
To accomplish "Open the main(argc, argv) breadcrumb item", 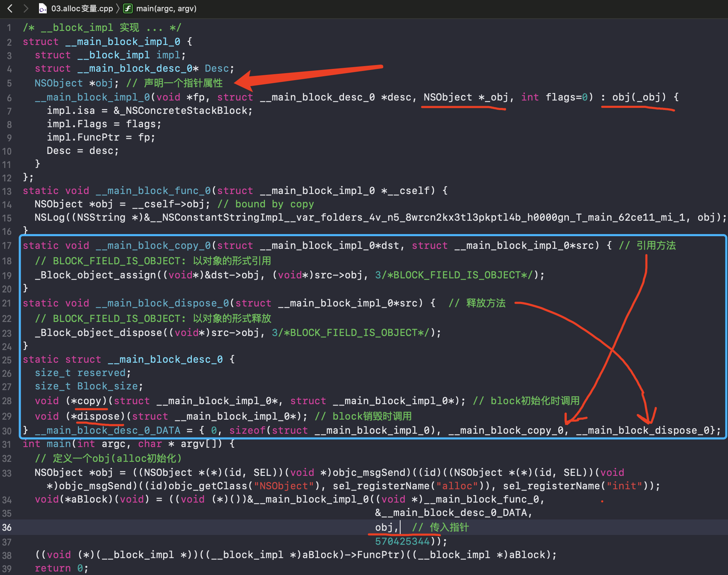I will (166, 9).
